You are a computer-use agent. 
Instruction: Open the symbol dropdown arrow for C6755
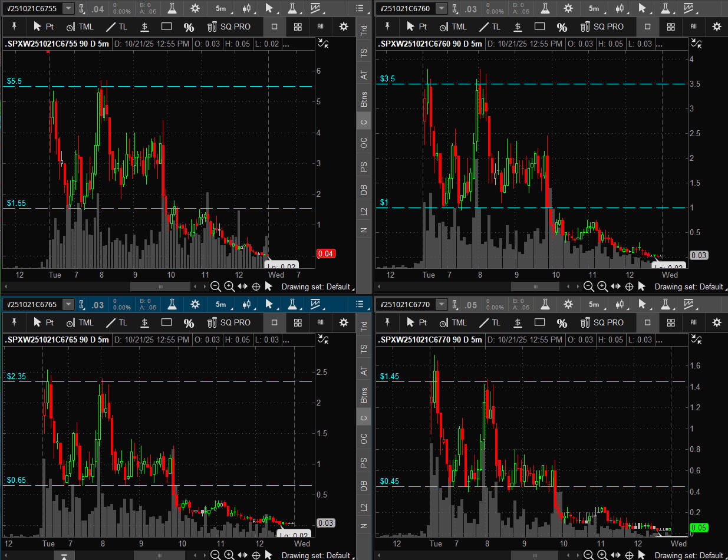69,8
